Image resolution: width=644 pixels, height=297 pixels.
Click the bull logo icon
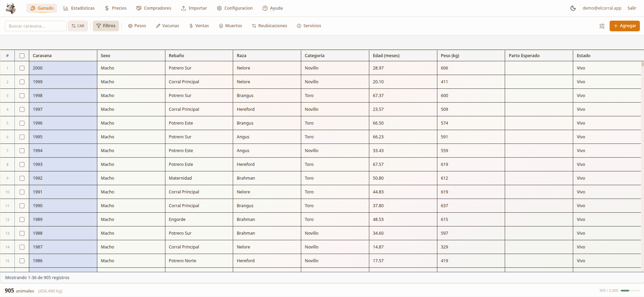[11, 8]
